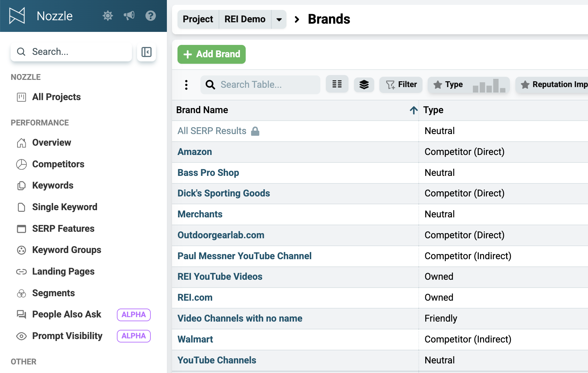Select the REI Demo project button
Image resolution: width=588 pixels, height=373 pixels.
pos(245,19)
